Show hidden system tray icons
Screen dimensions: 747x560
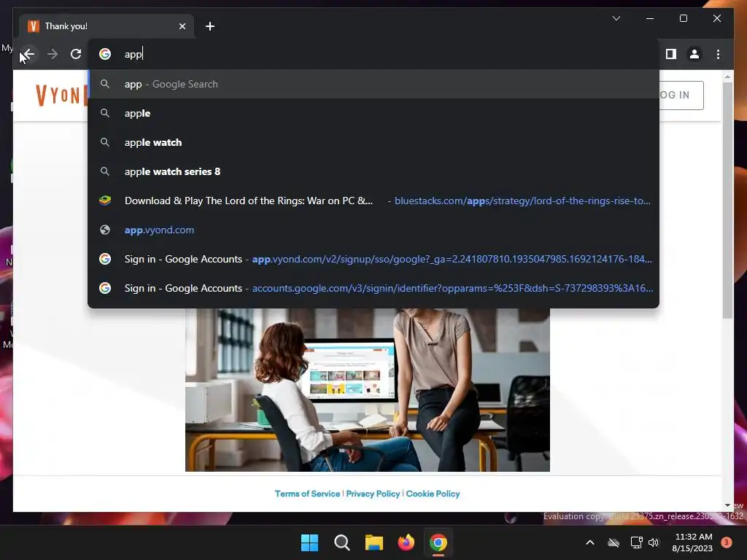[x=589, y=542]
